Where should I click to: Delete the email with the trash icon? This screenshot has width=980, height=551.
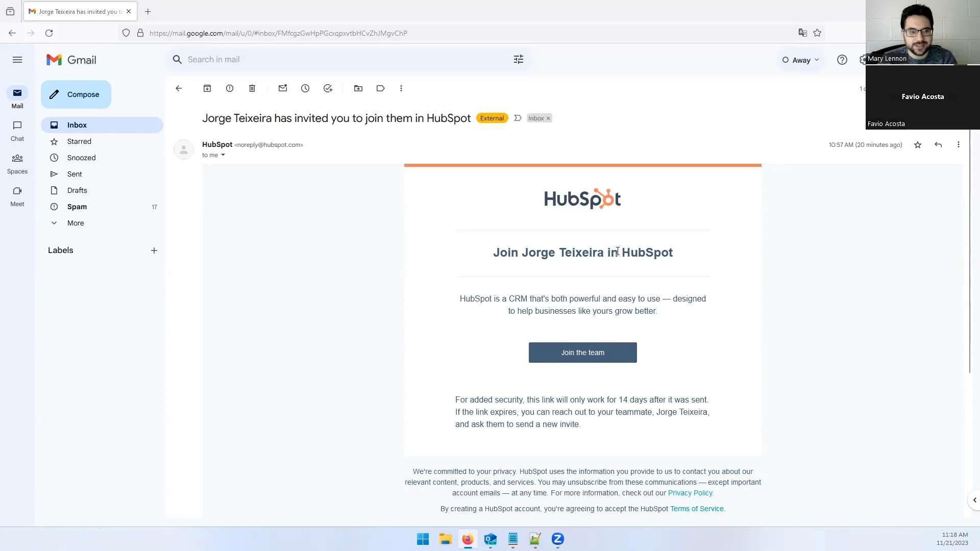point(252,88)
